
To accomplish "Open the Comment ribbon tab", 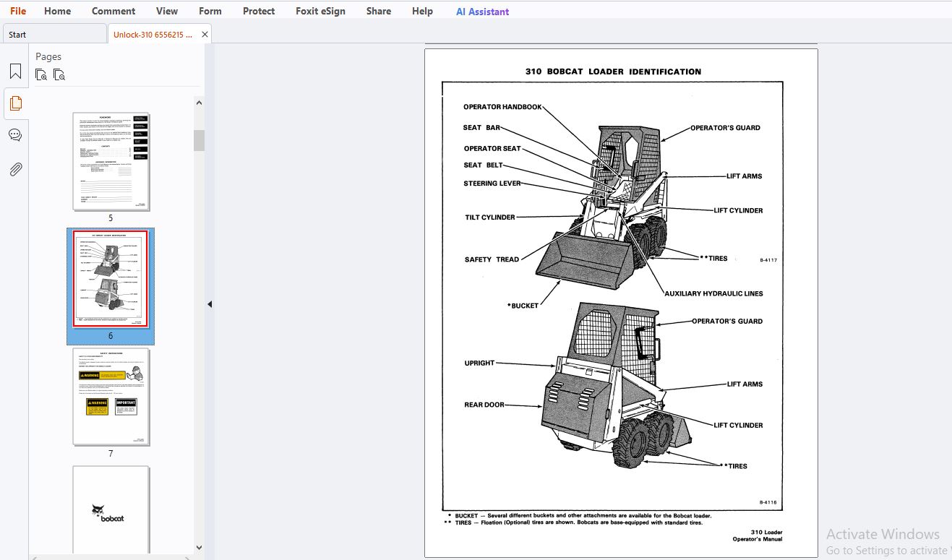I will point(113,11).
